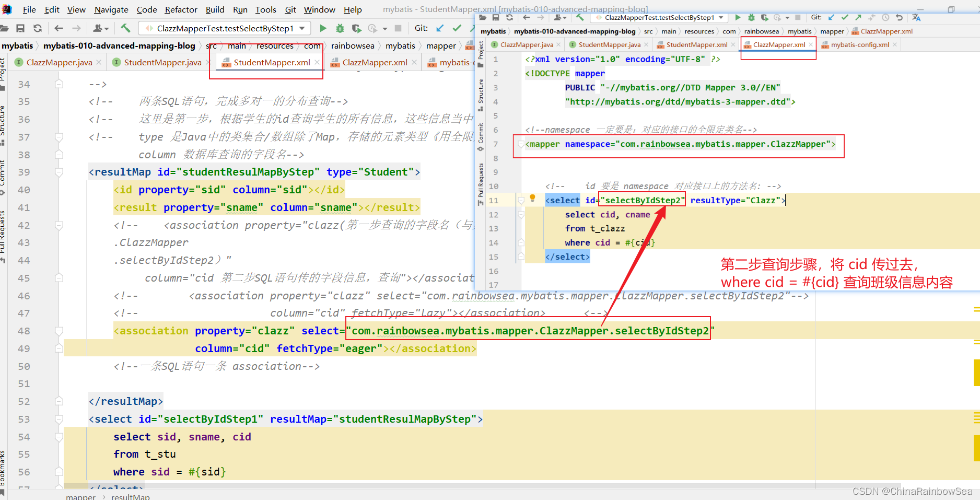Image resolution: width=980 pixels, height=500 pixels.
Task: Click rainbowsea breadcrumb in main window
Action: (353, 46)
